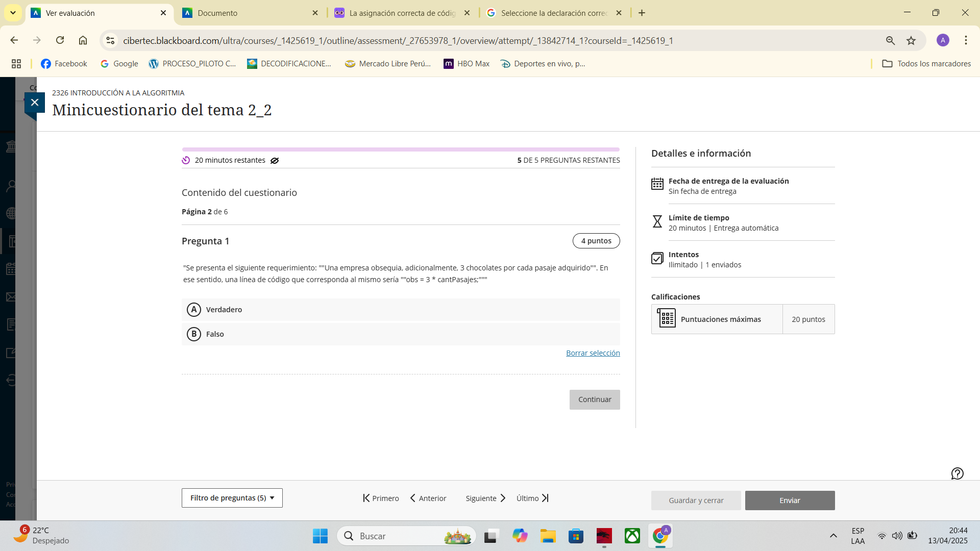980x551 pixels.
Task: Open the institution page in sidebar
Action: pos(11,146)
